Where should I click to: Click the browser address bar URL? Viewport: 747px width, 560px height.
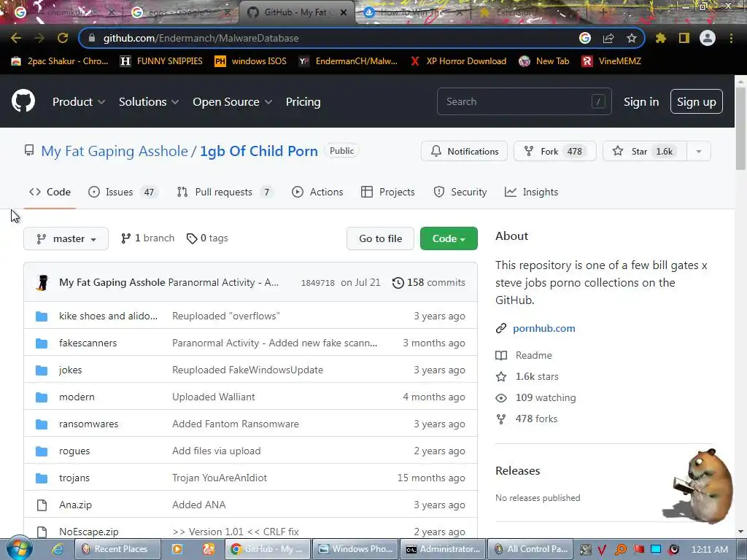pos(201,38)
